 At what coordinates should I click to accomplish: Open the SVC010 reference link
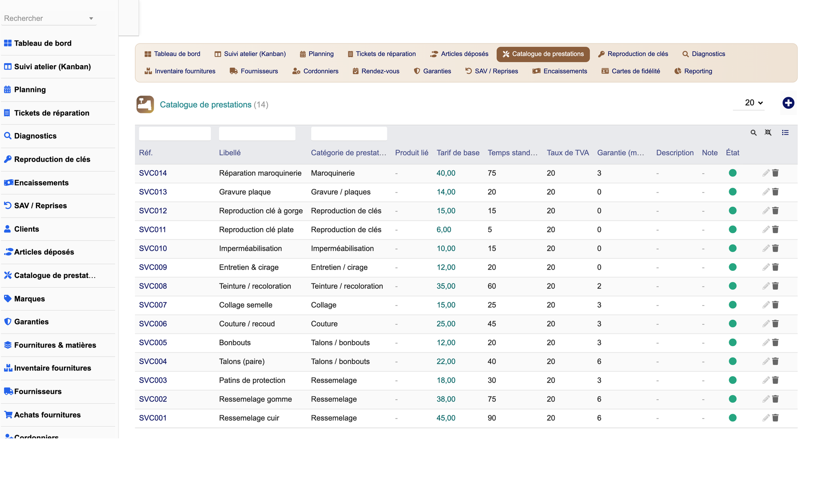point(153,248)
